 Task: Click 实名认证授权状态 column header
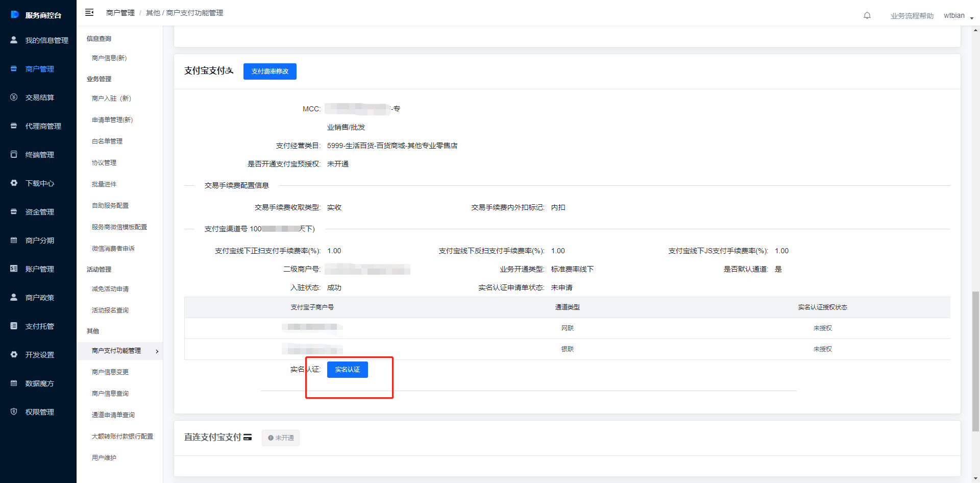point(823,307)
